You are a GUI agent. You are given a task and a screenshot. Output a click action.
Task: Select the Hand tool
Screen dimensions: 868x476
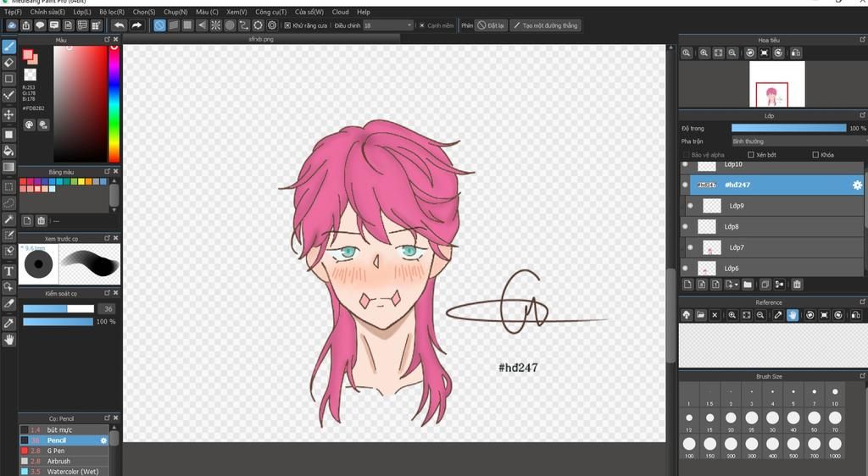8,340
